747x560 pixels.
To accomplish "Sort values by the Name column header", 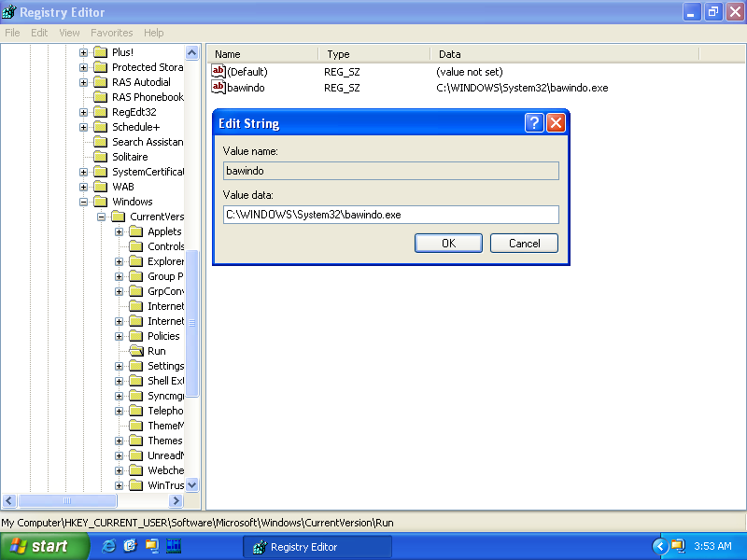I will tap(264, 54).
